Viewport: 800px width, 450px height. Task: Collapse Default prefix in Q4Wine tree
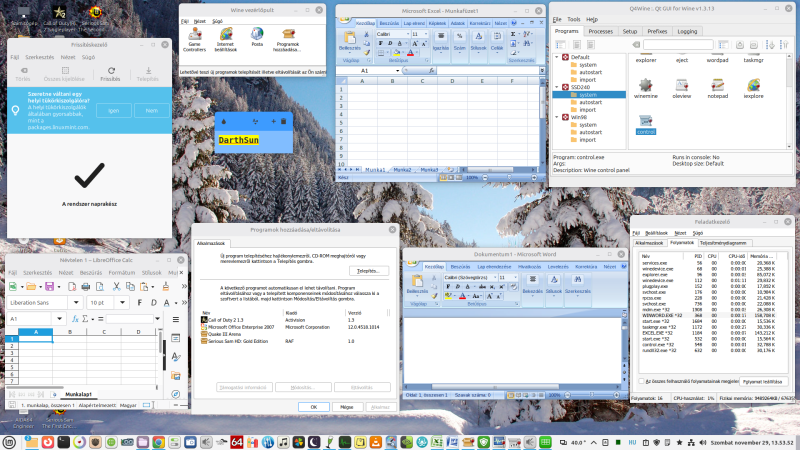tap(557, 57)
